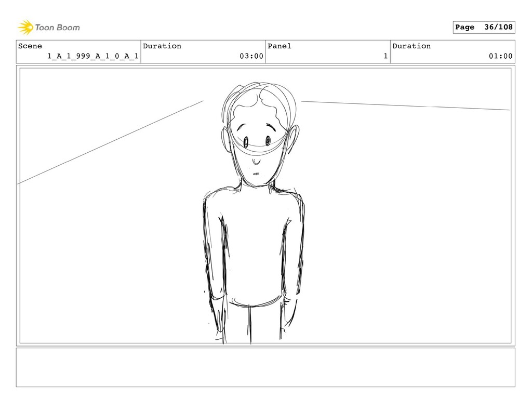Viewport: 532px width, 411px height.
Task: Click the Toon Boom logo
Action: click(x=49, y=28)
